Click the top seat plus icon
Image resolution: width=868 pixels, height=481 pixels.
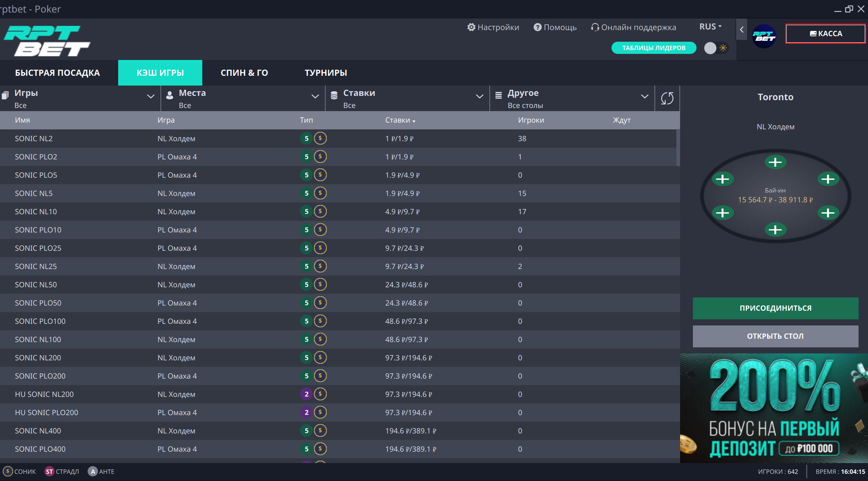click(x=775, y=162)
